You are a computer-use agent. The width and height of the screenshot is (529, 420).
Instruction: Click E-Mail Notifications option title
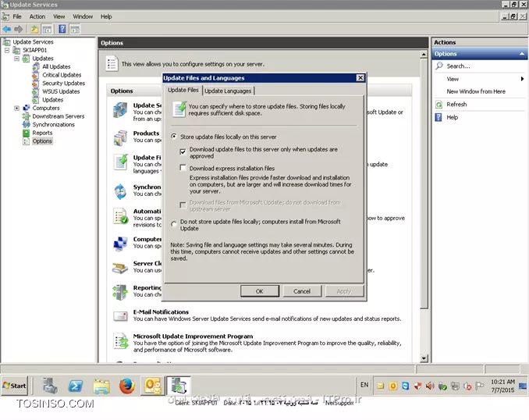161,312
